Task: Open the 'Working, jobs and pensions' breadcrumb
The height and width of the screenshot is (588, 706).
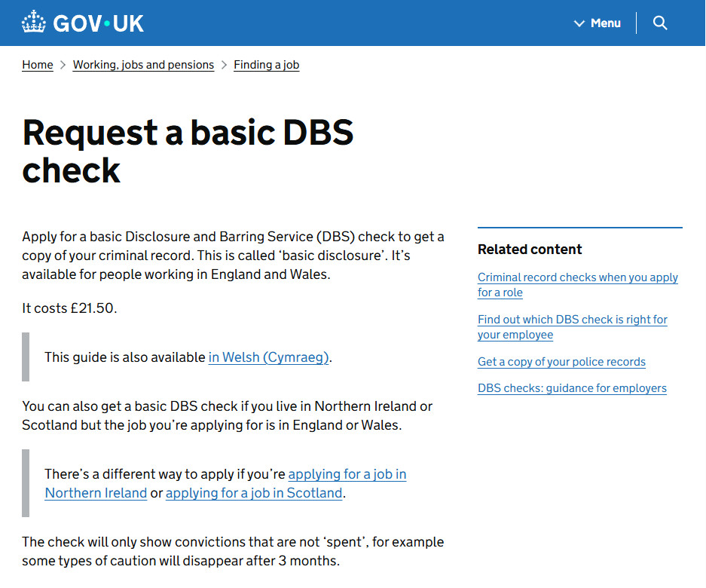Action: 143,65
